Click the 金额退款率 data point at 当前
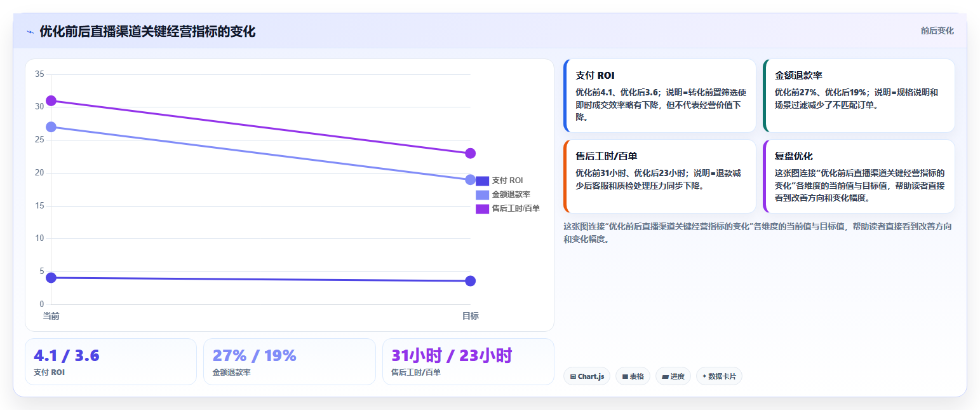 [x=51, y=127]
